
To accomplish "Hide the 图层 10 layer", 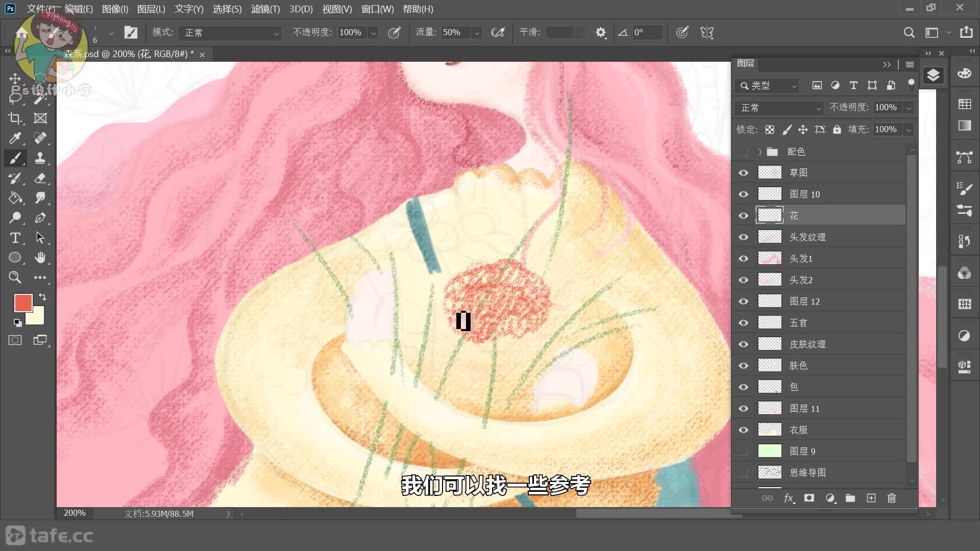I will point(743,194).
